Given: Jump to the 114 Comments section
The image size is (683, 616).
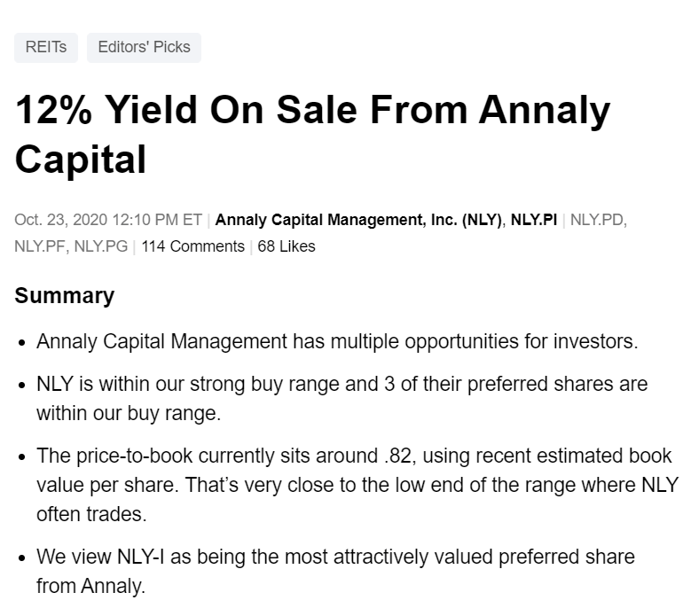Looking at the screenshot, I should click(193, 246).
